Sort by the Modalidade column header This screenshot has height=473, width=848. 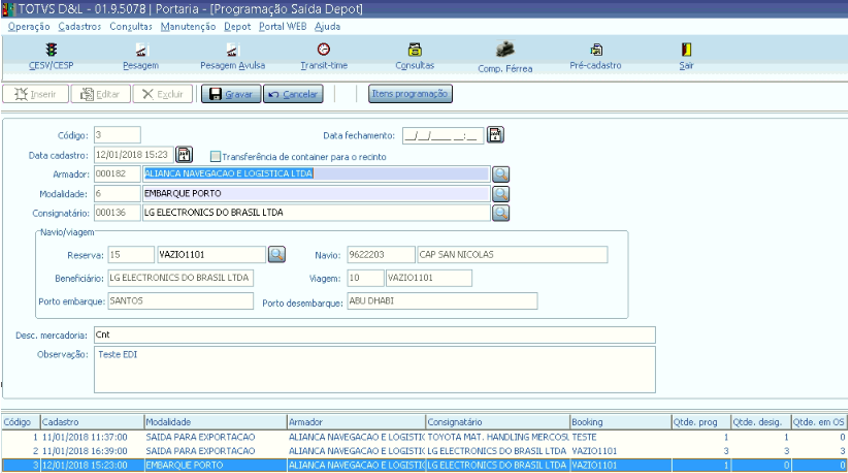point(215,422)
